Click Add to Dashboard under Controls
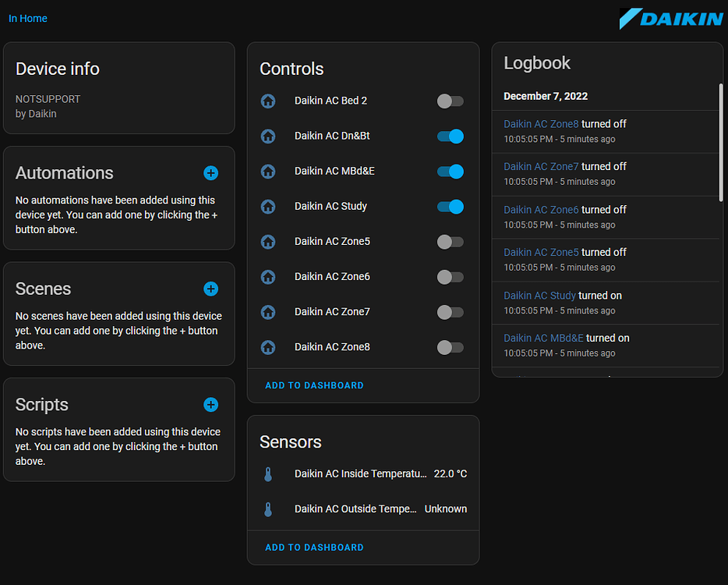The image size is (728, 585). [314, 385]
